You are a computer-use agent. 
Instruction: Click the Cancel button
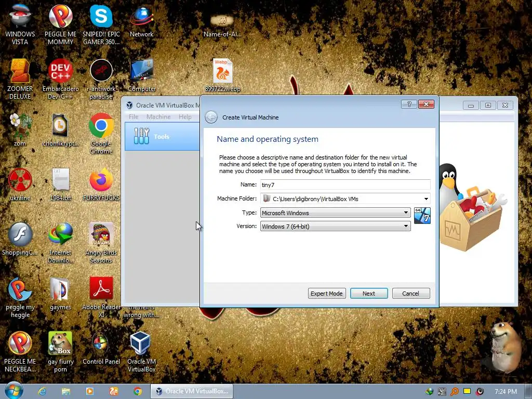[411, 294]
